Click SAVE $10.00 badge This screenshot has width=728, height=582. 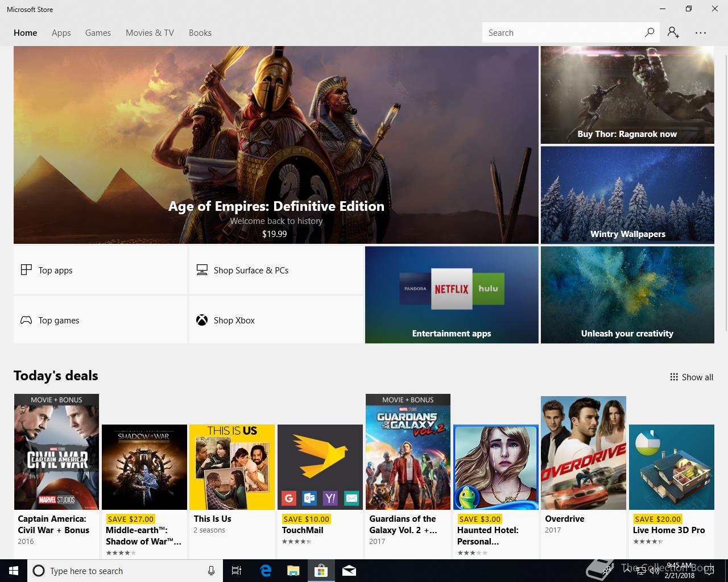pos(306,519)
